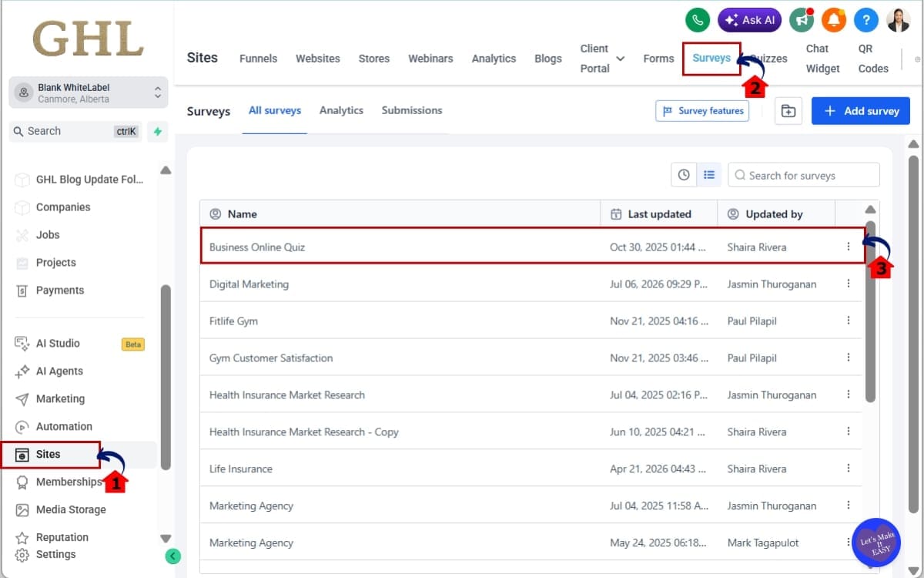Open the orange notifications bell
924x578 pixels.
pos(834,20)
